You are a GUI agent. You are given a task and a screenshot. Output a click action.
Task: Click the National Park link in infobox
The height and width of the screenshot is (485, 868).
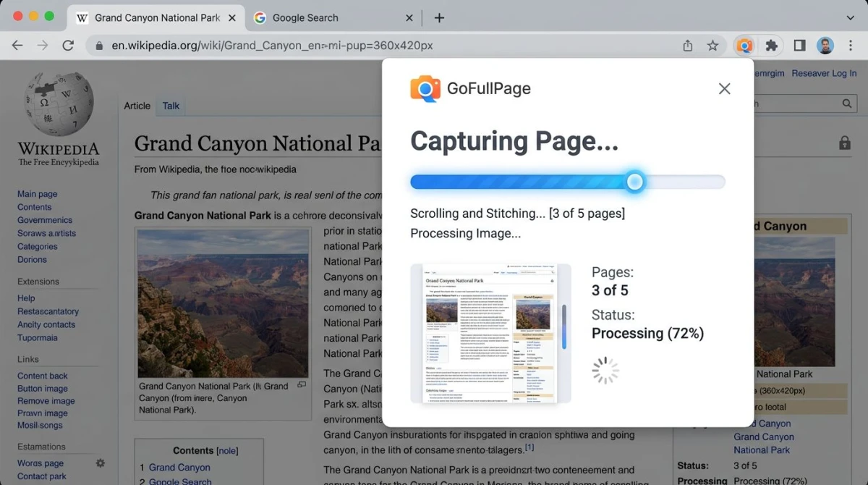[x=762, y=450]
